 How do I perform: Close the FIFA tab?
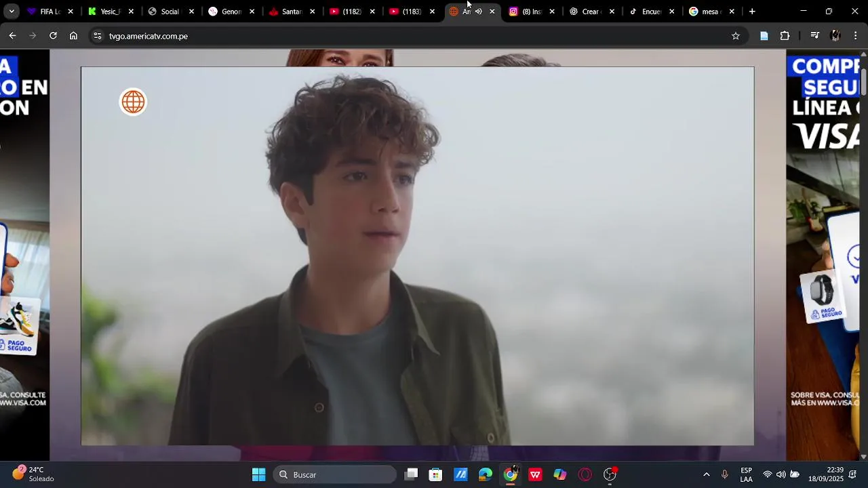pyautogui.click(x=71, y=12)
